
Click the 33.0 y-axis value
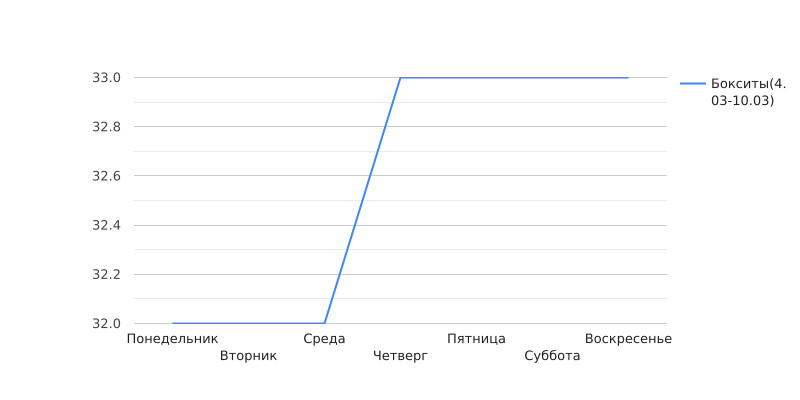pos(106,78)
